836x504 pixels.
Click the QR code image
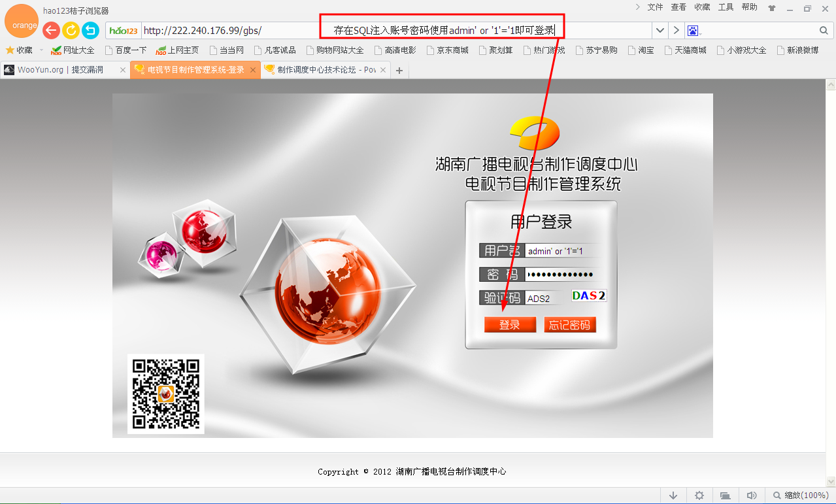click(x=165, y=394)
